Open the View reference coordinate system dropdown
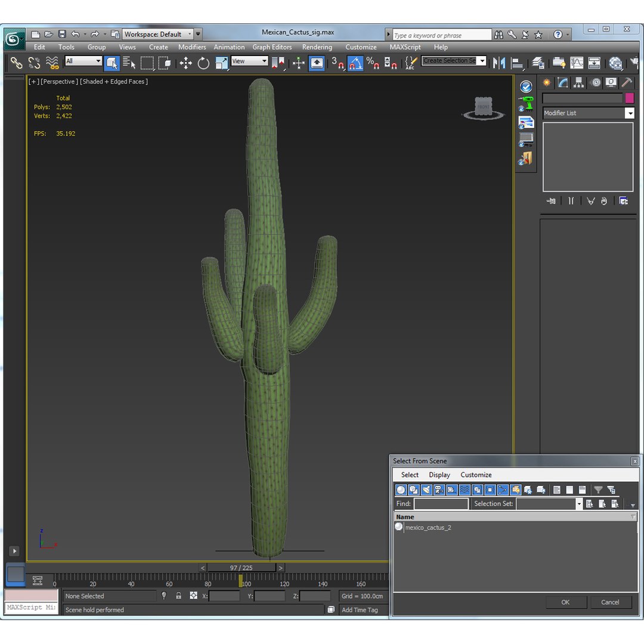Image resolution: width=644 pixels, height=644 pixels. pos(249,61)
